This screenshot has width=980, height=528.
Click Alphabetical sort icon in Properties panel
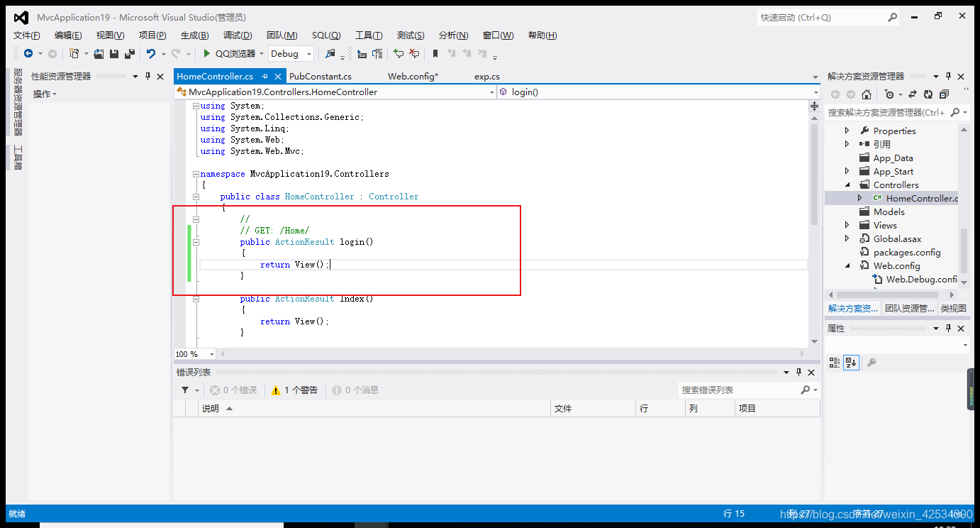pyautogui.click(x=851, y=363)
